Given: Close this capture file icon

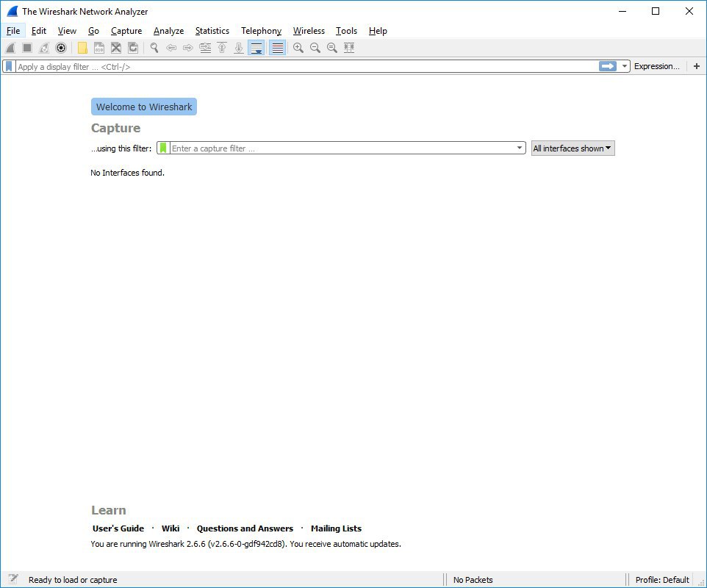Looking at the screenshot, I should 116,48.
